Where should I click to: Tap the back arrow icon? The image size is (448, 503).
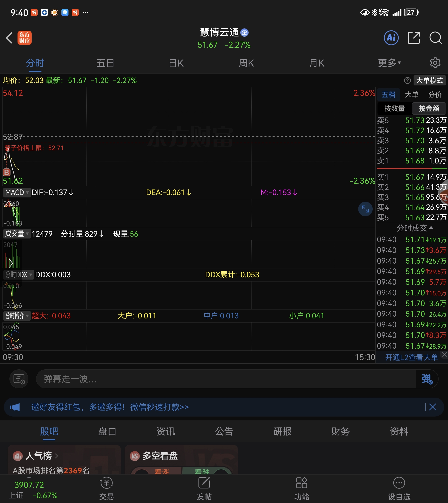(9, 38)
